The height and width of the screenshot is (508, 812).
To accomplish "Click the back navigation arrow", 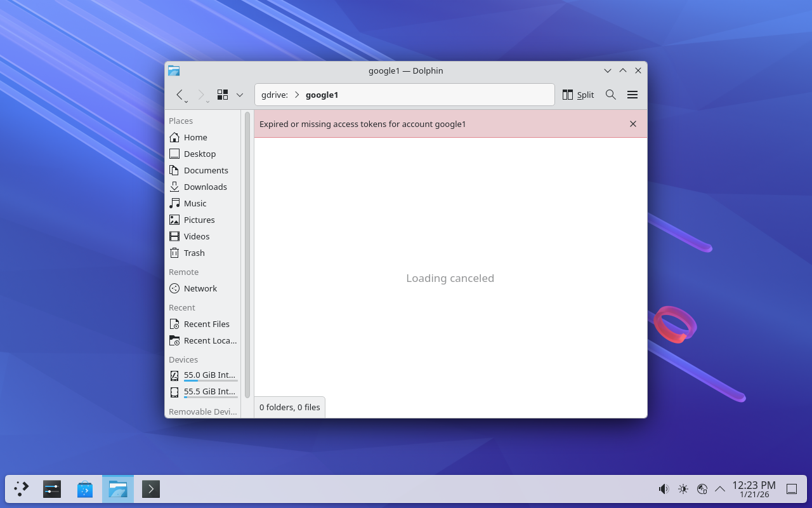I will tap(180, 95).
